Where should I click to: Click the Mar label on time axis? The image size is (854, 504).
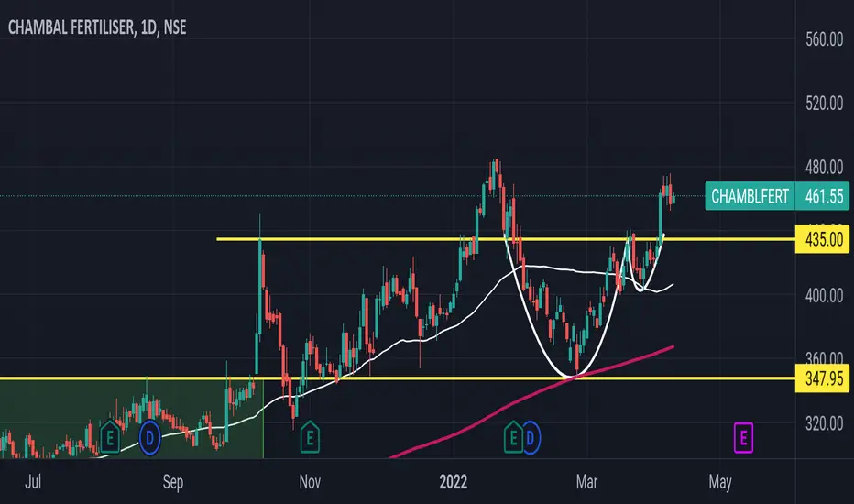click(x=586, y=482)
